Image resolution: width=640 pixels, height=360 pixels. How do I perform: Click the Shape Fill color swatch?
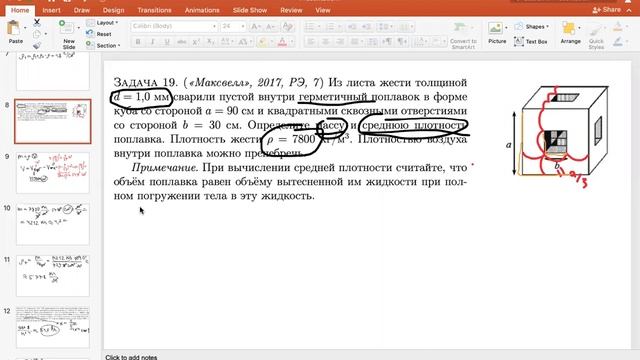(x=618, y=27)
